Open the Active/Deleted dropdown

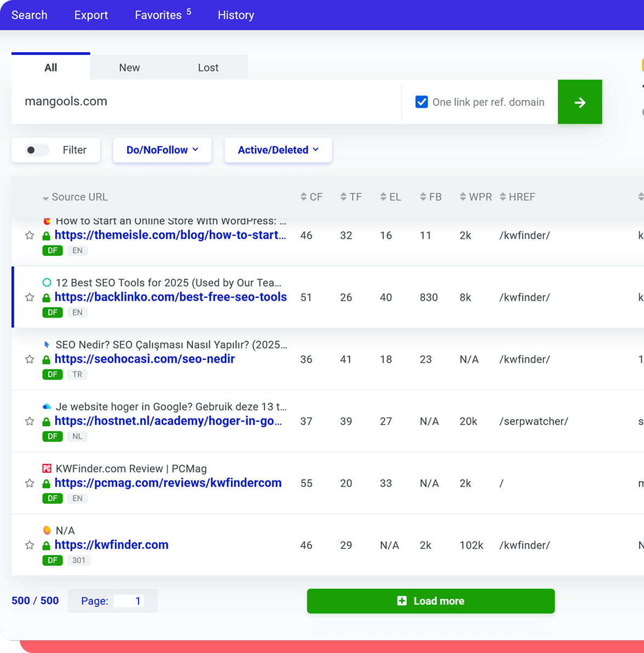coord(277,150)
